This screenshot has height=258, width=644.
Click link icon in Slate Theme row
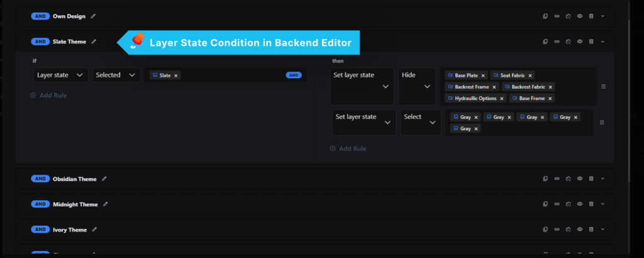557,42
